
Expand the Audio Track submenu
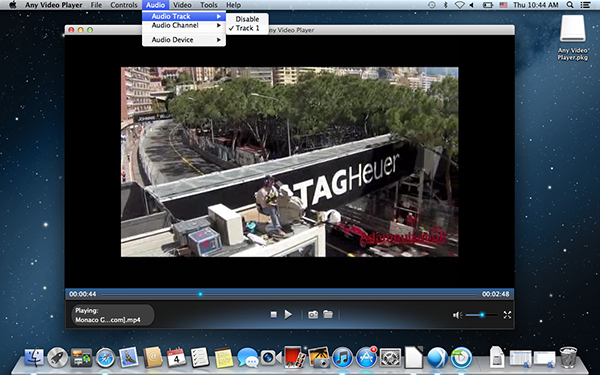[184, 16]
